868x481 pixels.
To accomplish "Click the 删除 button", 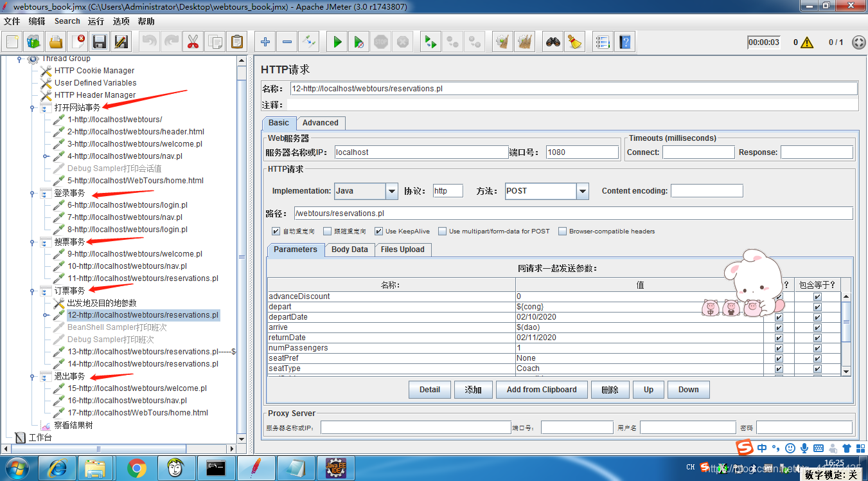I will [610, 390].
